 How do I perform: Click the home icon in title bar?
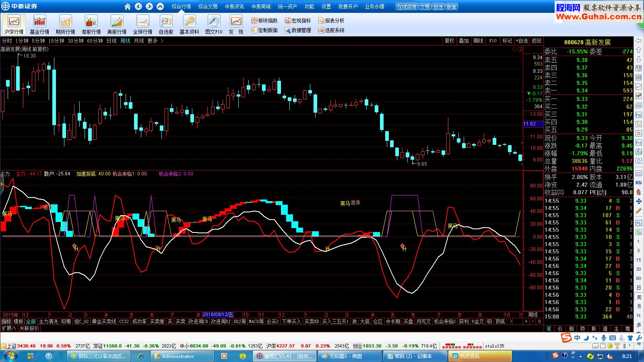[x=128, y=6]
